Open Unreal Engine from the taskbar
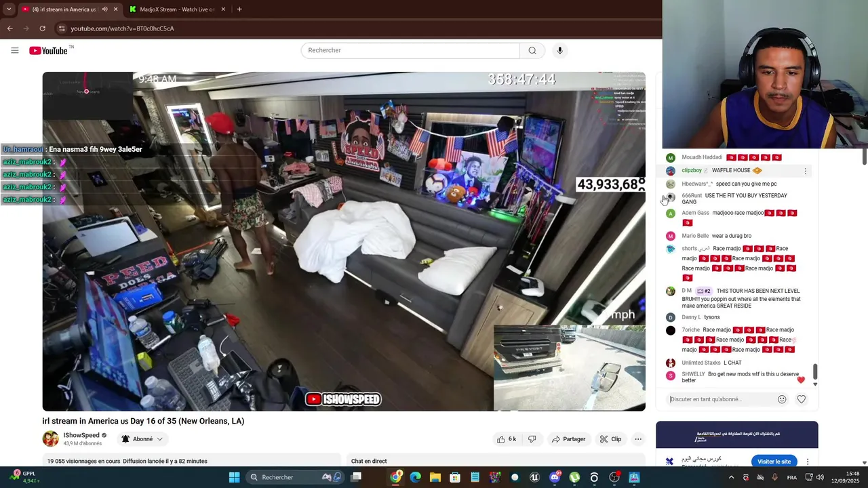The width and height of the screenshot is (868, 488). (534, 477)
